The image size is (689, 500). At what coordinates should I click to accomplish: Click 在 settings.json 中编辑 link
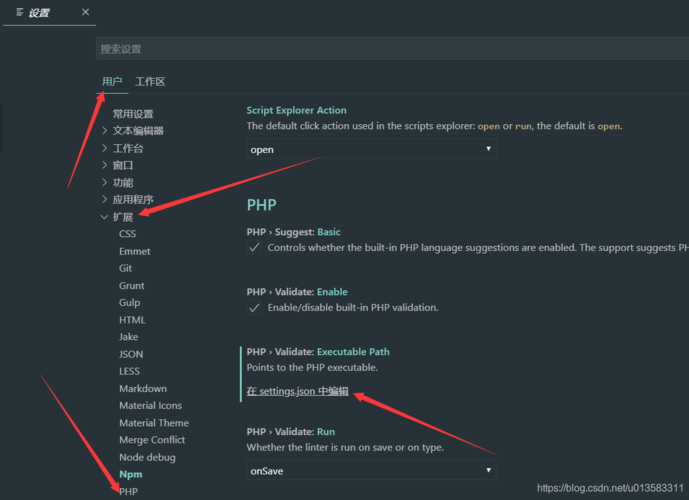[x=297, y=391]
